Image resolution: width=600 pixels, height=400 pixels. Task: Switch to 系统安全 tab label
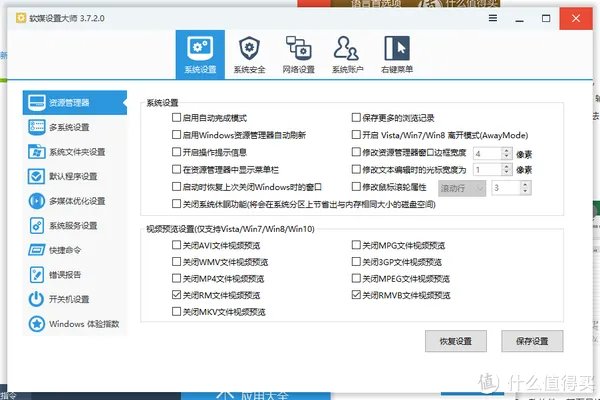tap(249, 69)
